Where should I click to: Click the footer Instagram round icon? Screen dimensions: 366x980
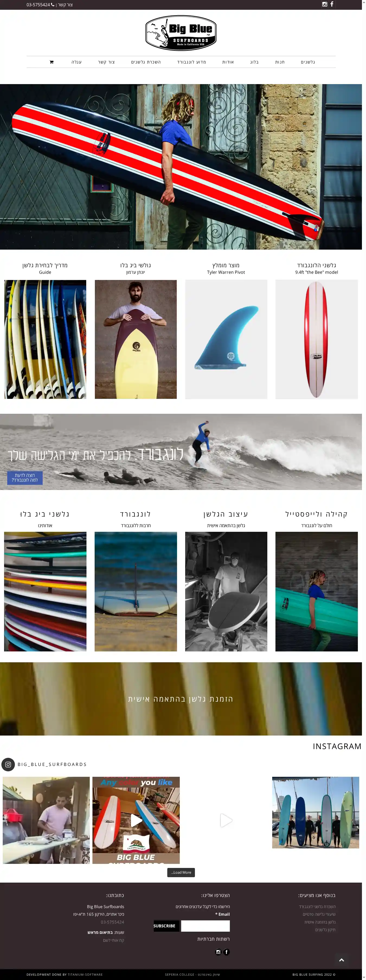coord(218,952)
